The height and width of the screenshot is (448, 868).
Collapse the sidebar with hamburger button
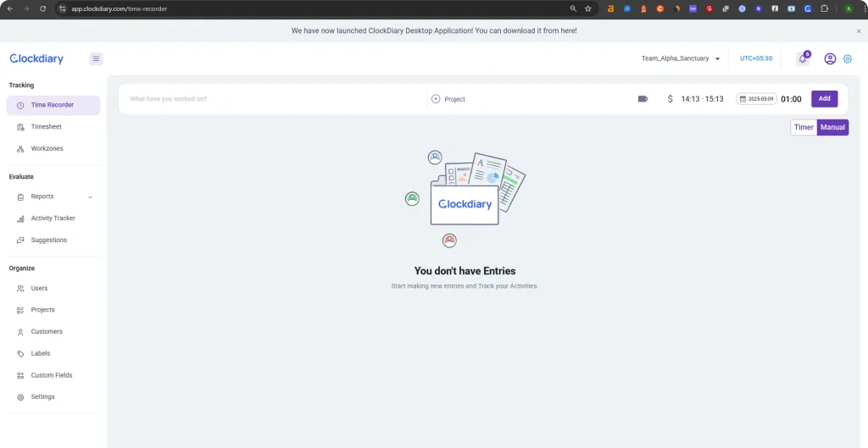(97, 58)
